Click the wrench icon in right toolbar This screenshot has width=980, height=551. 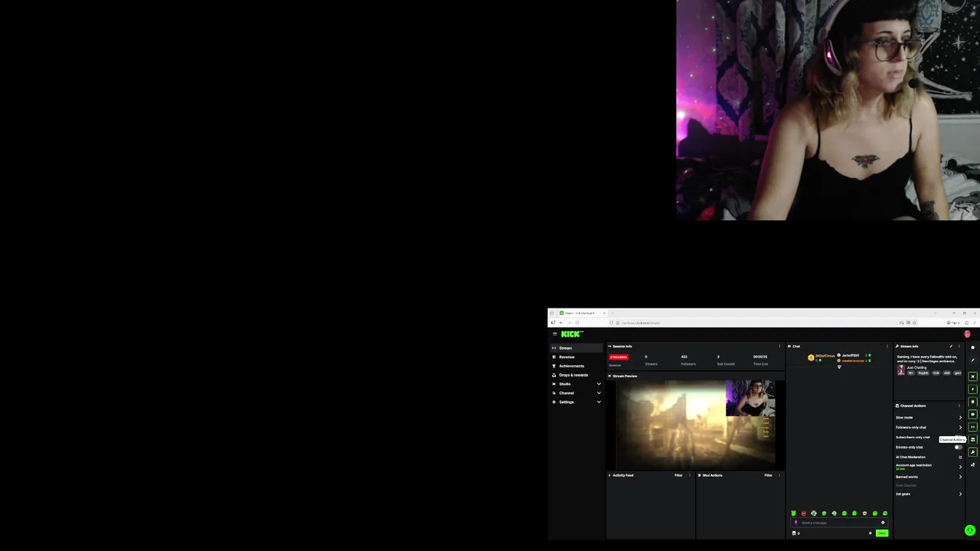pos(973,452)
